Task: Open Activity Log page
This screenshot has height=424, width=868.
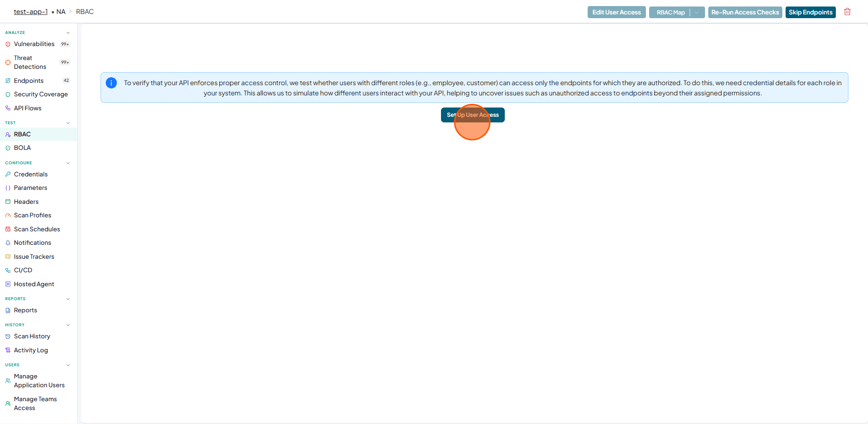Action: [31, 350]
